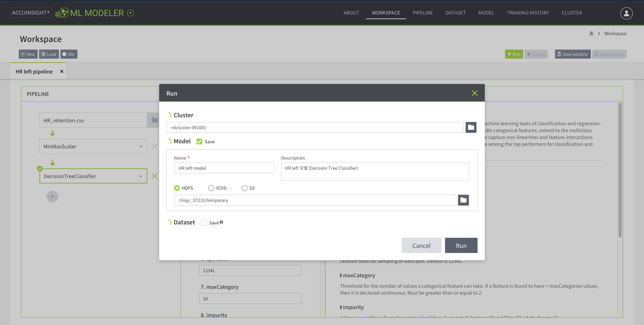Open the DATASET menu
Image resolution: width=644 pixels, height=325 pixels.
point(456,13)
